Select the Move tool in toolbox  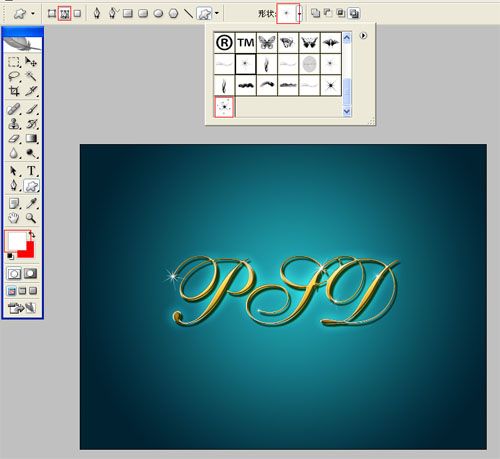(31, 62)
